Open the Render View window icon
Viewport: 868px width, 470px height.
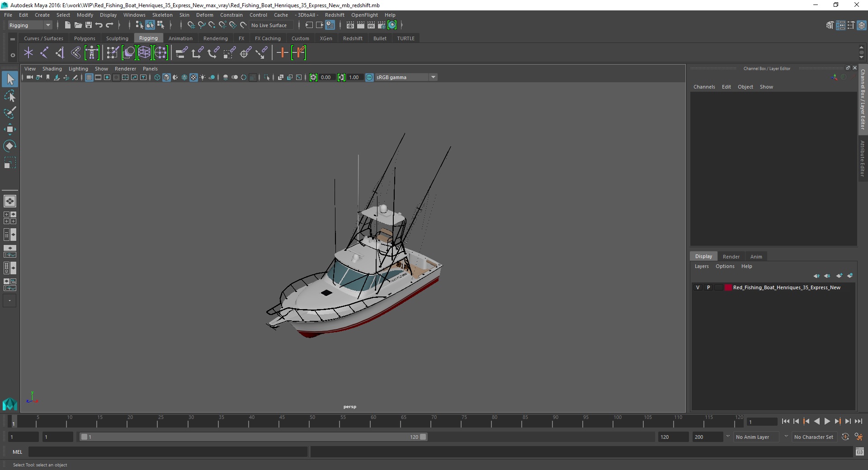pyautogui.click(x=350, y=25)
